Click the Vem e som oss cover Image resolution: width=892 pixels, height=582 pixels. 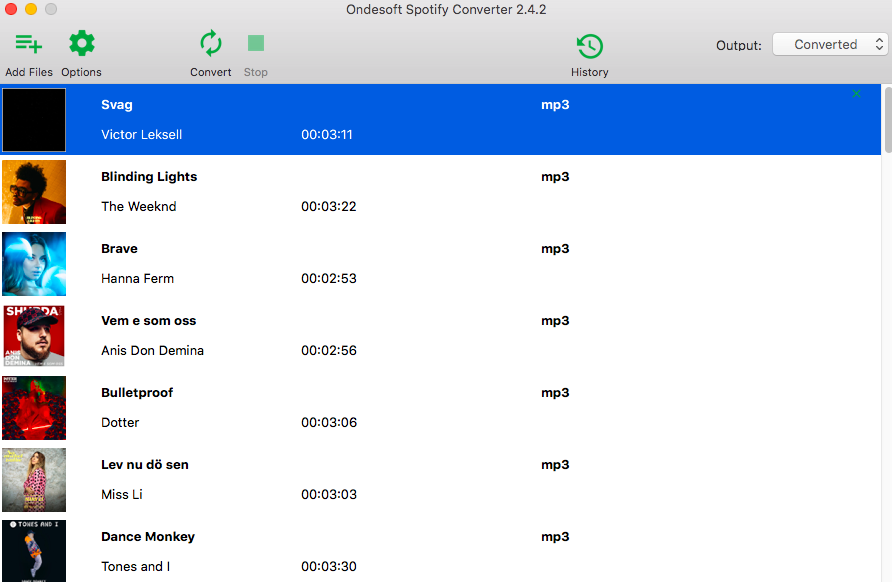click(x=34, y=336)
